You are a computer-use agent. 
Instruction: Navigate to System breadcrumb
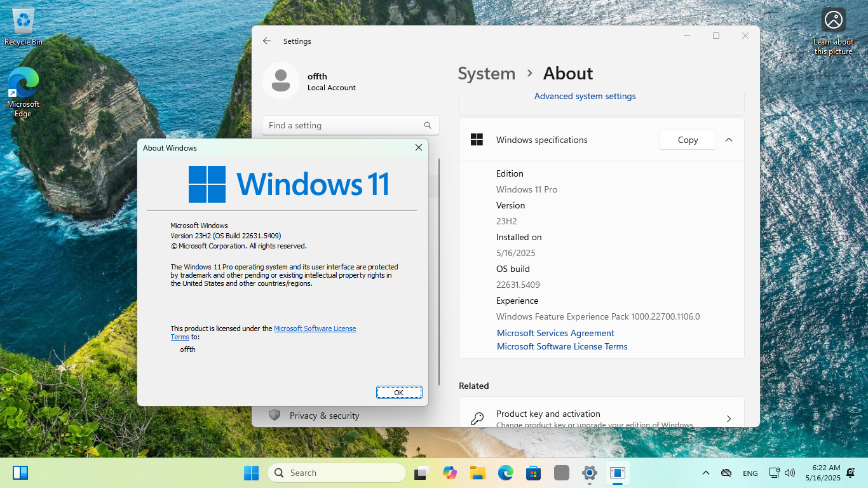487,74
